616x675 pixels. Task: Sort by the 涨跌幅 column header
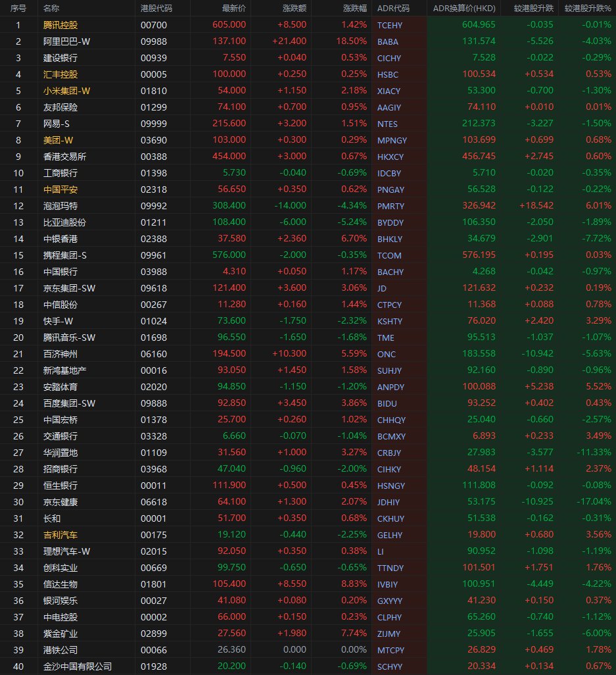pos(355,8)
